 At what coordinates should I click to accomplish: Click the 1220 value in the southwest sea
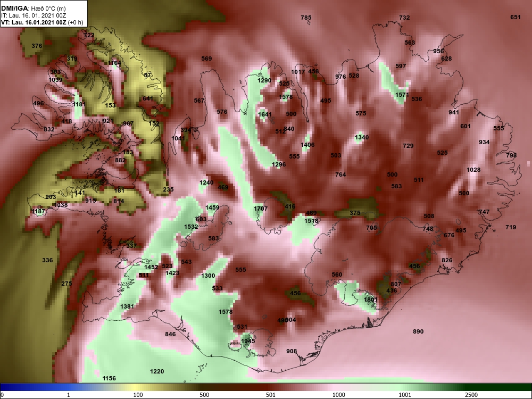point(157,371)
